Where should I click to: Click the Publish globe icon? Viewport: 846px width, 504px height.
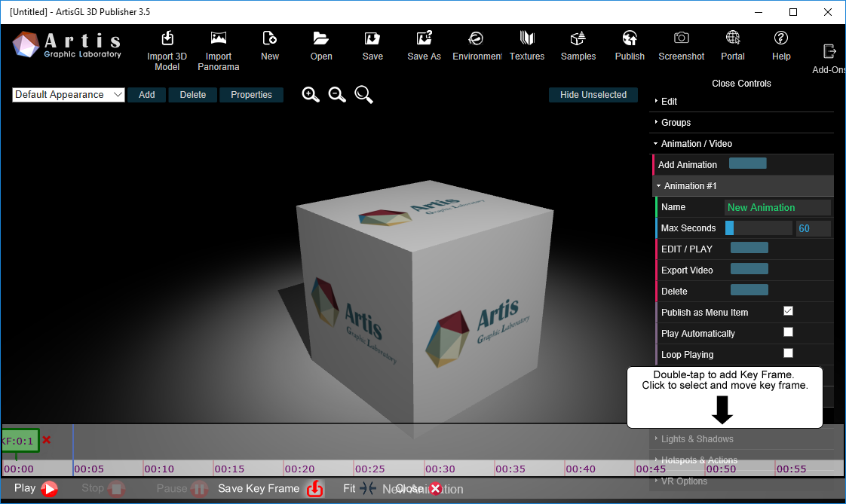(630, 38)
